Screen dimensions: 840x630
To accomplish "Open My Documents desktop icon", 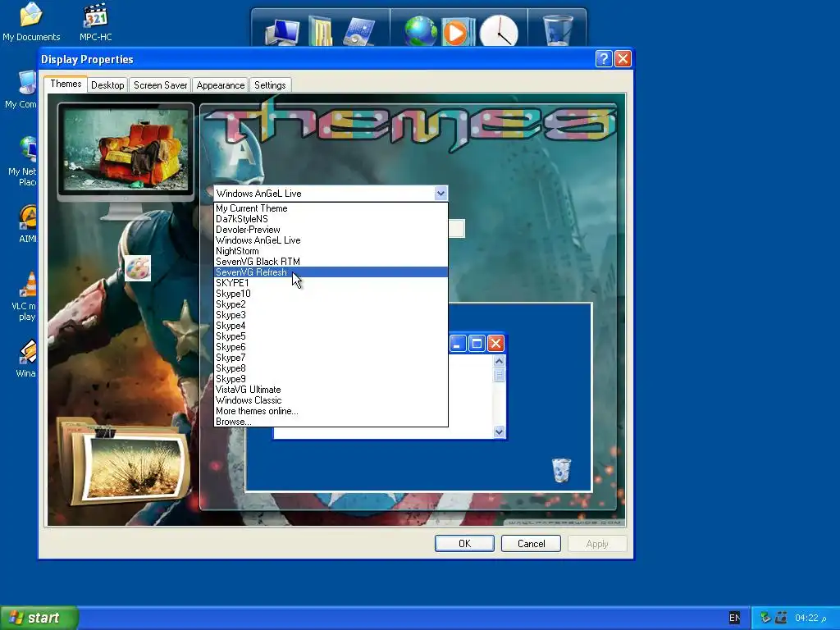I will pos(31,21).
